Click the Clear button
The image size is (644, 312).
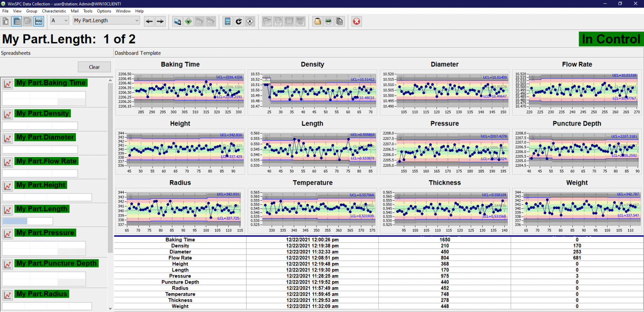94,67
